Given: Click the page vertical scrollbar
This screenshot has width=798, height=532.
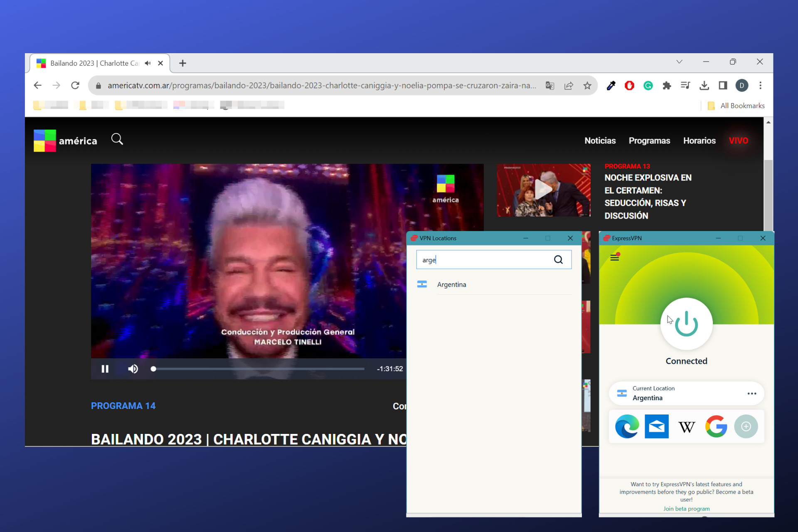Looking at the screenshot, I should pos(768,195).
